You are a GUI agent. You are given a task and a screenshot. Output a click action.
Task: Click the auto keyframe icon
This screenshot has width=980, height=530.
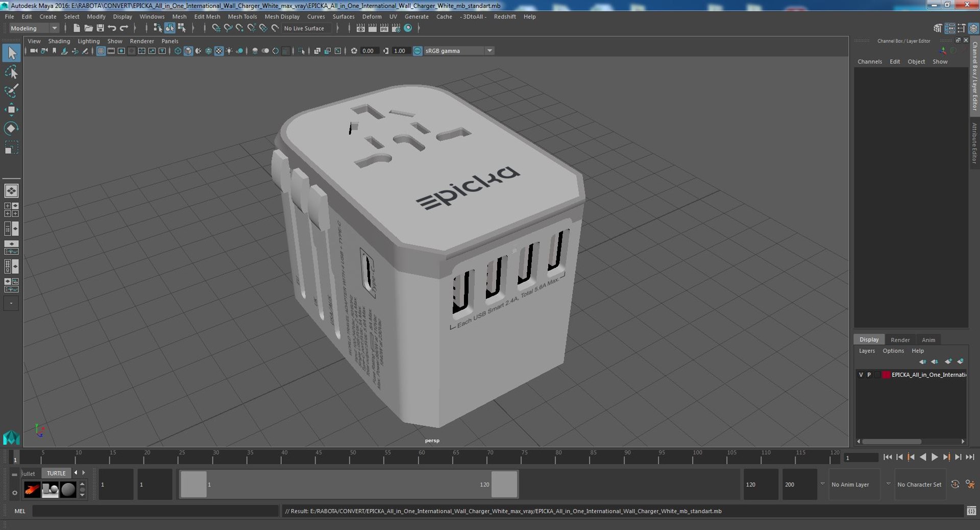tap(955, 484)
